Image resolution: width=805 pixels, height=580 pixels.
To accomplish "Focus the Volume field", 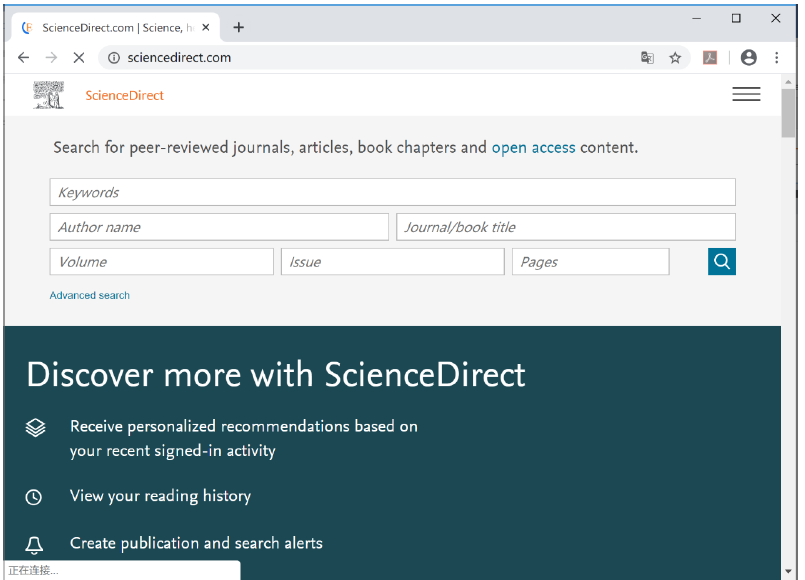I will (162, 262).
